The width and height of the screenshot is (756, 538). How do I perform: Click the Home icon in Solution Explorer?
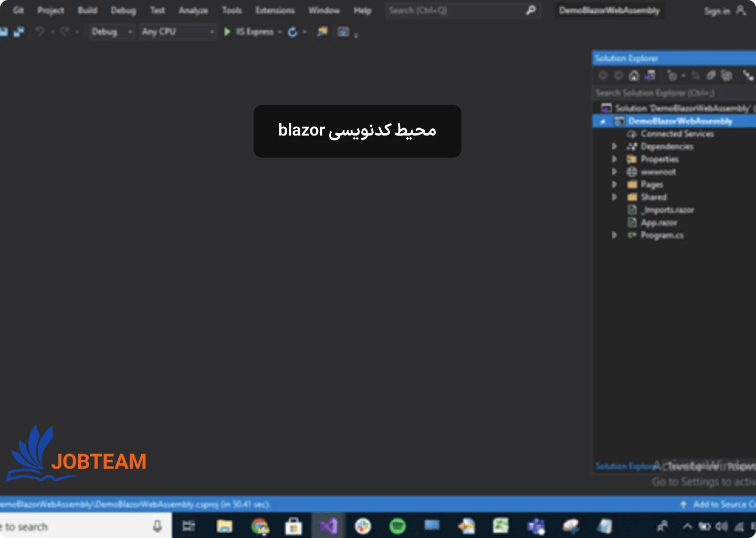[634, 76]
